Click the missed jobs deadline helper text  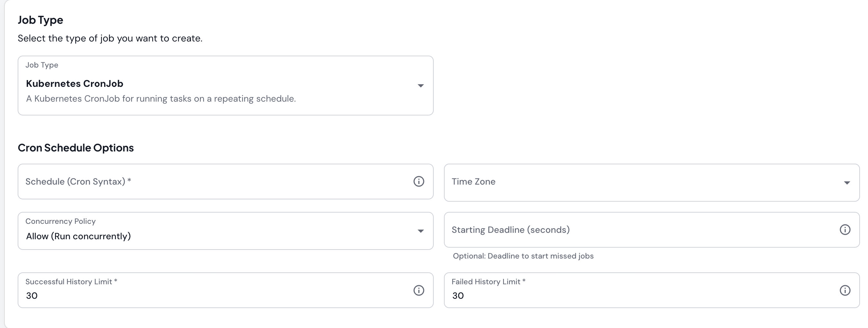click(523, 256)
